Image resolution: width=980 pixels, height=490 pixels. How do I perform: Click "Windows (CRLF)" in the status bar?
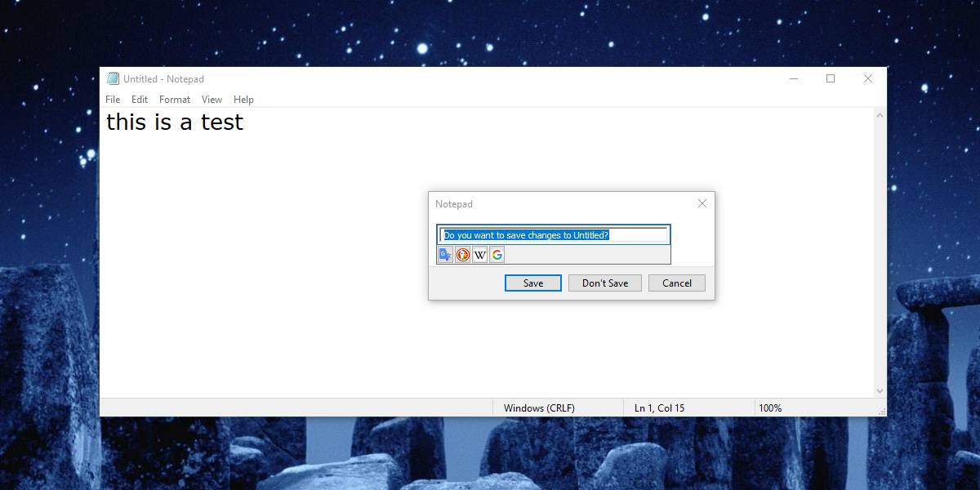point(539,408)
